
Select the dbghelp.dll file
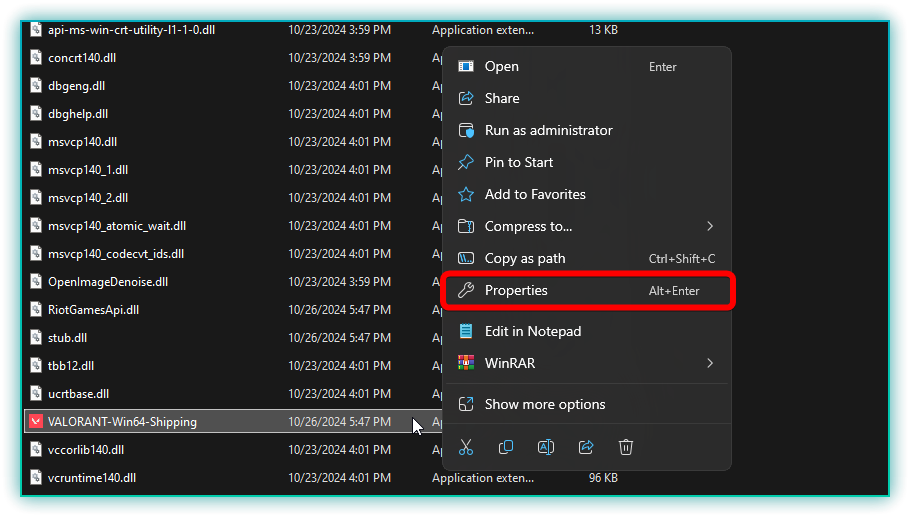[x=78, y=114]
